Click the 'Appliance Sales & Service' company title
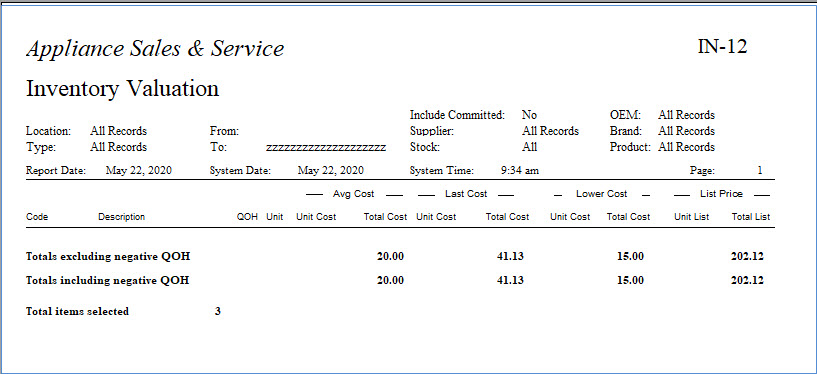Viewport: 817px width, 374px height. coord(155,48)
